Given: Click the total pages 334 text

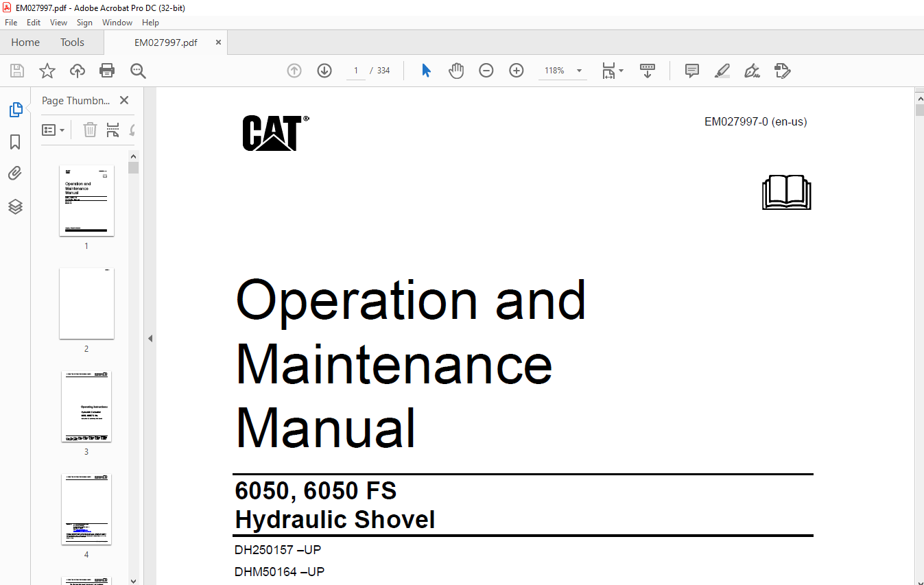Looking at the screenshot, I should pos(383,71).
